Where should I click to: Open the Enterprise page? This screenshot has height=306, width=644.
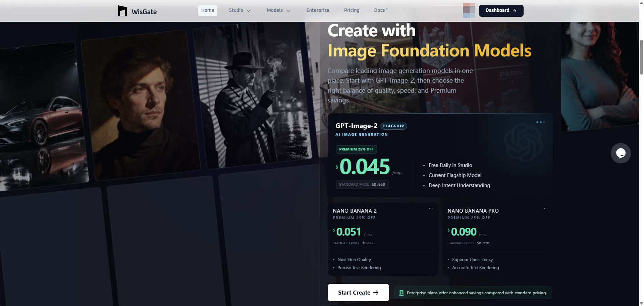click(x=318, y=10)
